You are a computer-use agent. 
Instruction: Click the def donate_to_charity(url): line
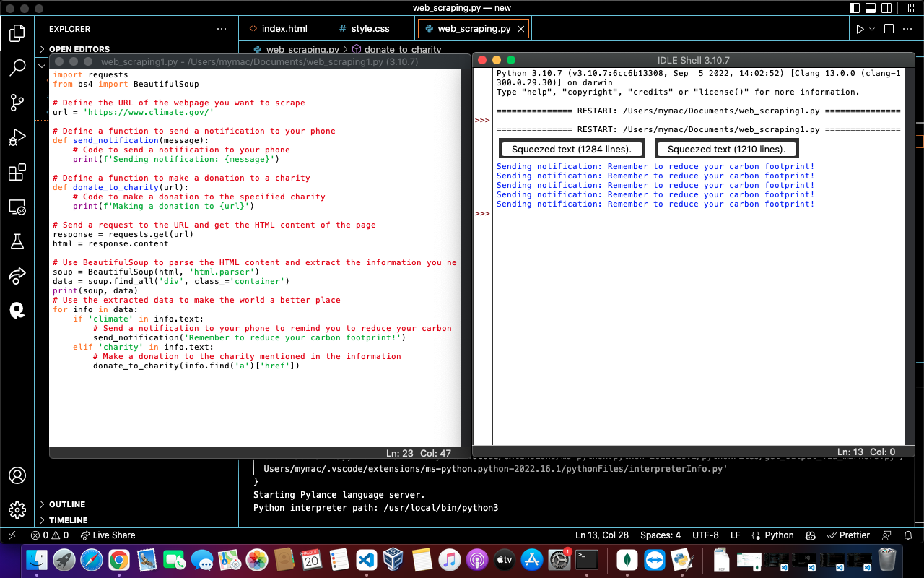click(x=121, y=187)
